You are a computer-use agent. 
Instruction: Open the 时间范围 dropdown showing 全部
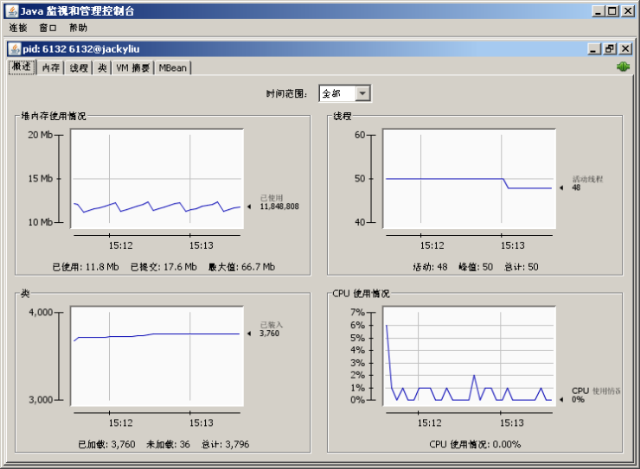[x=344, y=94]
